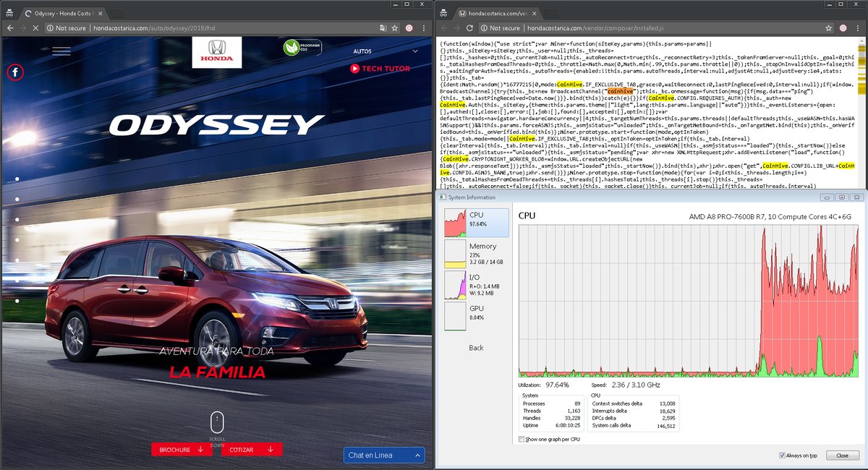Click the LA FAMILIA red text
868x470 pixels.
coord(217,373)
